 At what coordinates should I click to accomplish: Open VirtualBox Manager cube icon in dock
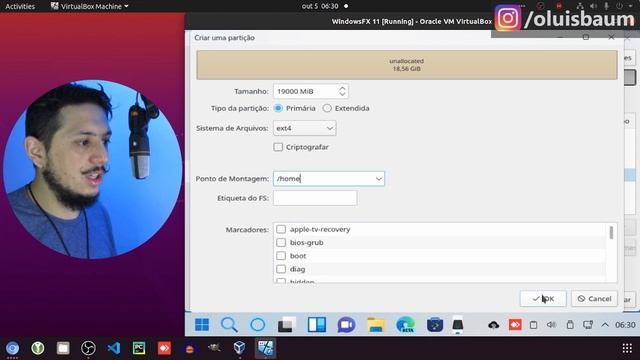point(240,347)
